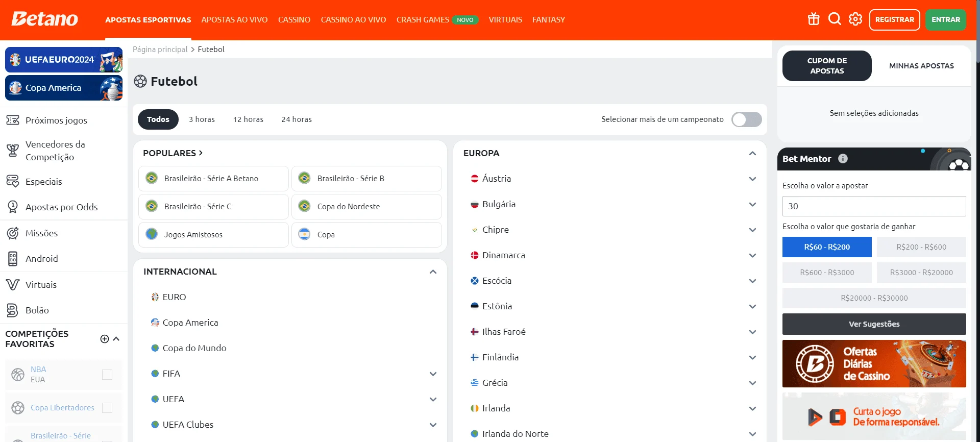Image resolution: width=980 pixels, height=442 pixels.
Task: Check the Copa Libertadores favorite checkbox
Action: 107,408
